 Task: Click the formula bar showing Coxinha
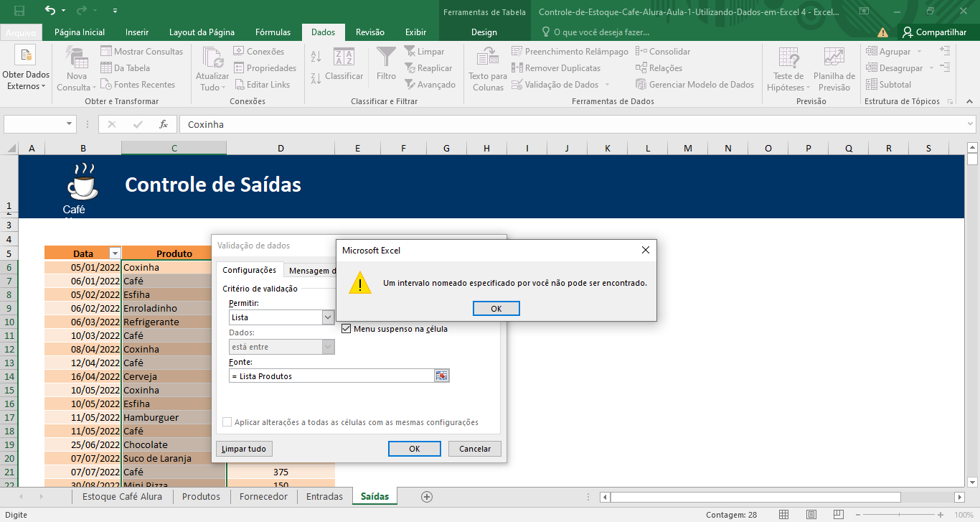pyautogui.click(x=571, y=124)
